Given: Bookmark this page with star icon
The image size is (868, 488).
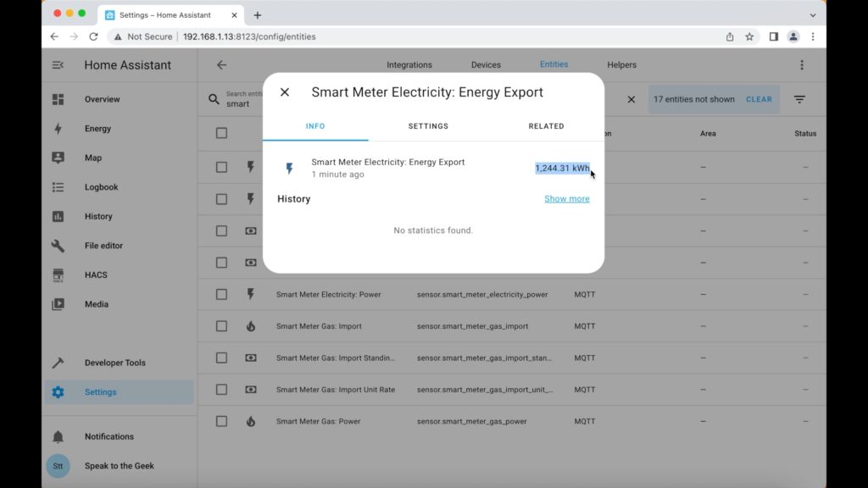Looking at the screenshot, I should tap(749, 36).
